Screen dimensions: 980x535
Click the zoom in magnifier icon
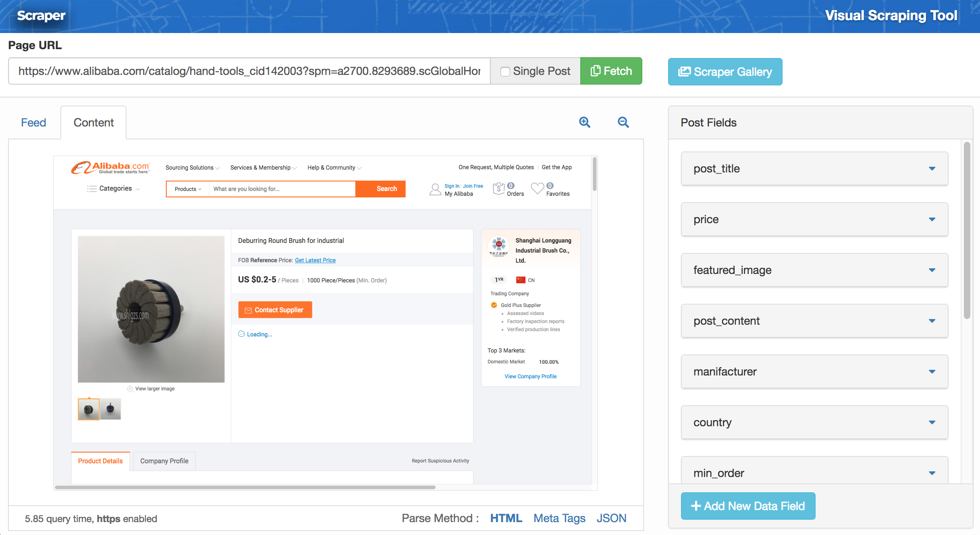584,122
